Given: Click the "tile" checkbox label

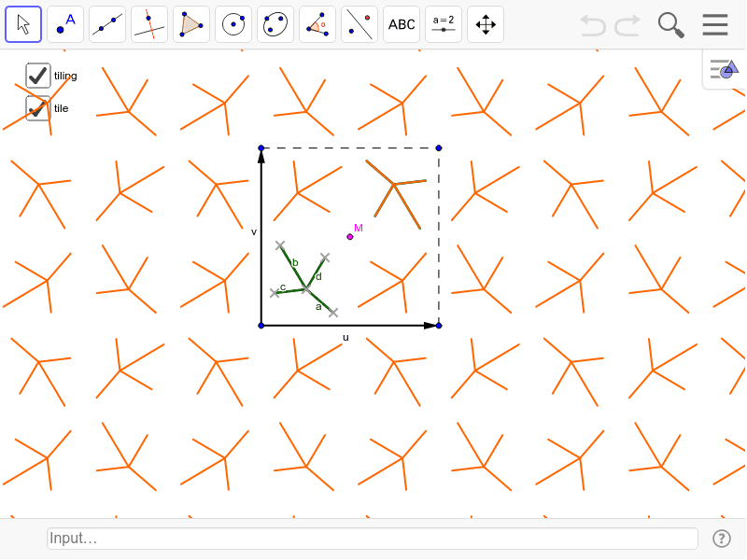Looking at the screenshot, I should pos(61,108).
